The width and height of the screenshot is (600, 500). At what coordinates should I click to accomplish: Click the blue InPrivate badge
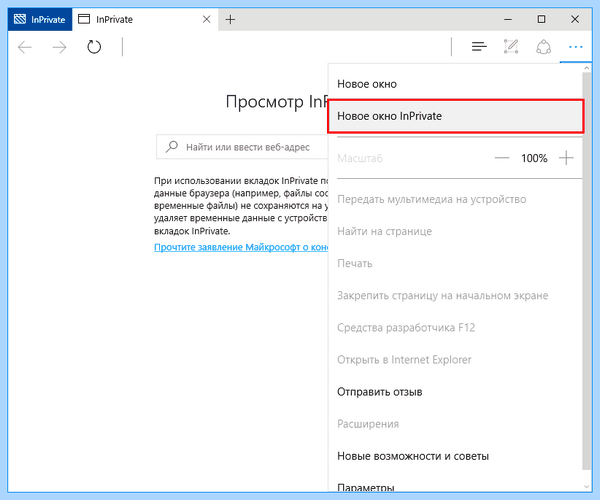pyautogui.click(x=40, y=19)
